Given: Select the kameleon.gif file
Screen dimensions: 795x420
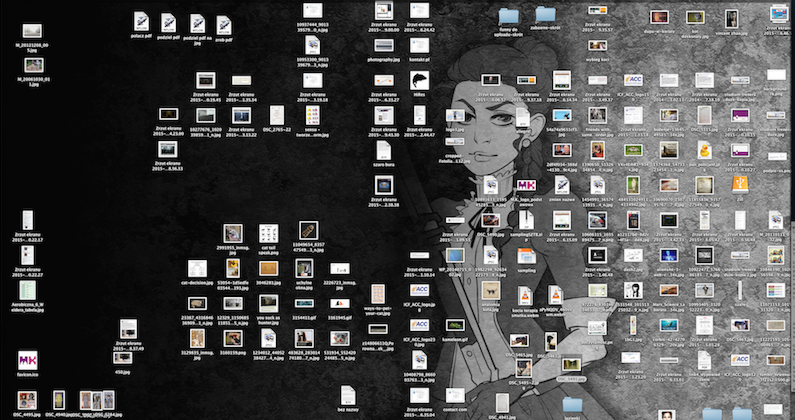Looking at the screenshot, I should 455,325.
